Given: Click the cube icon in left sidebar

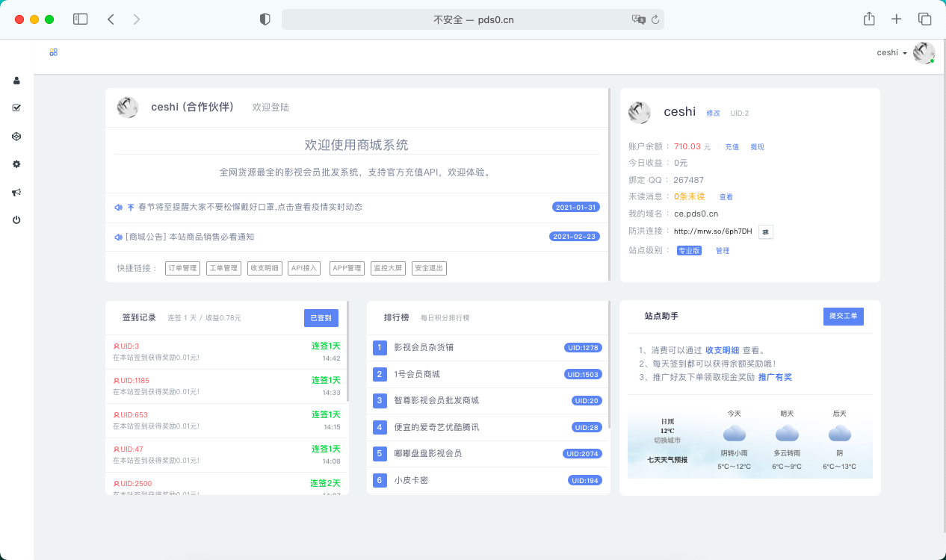Looking at the screenshot, I should (16, 137).
